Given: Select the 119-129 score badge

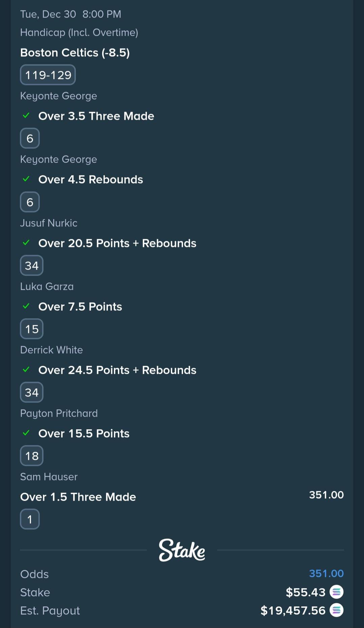Looking at the screenshot, I should pos(48,75).
